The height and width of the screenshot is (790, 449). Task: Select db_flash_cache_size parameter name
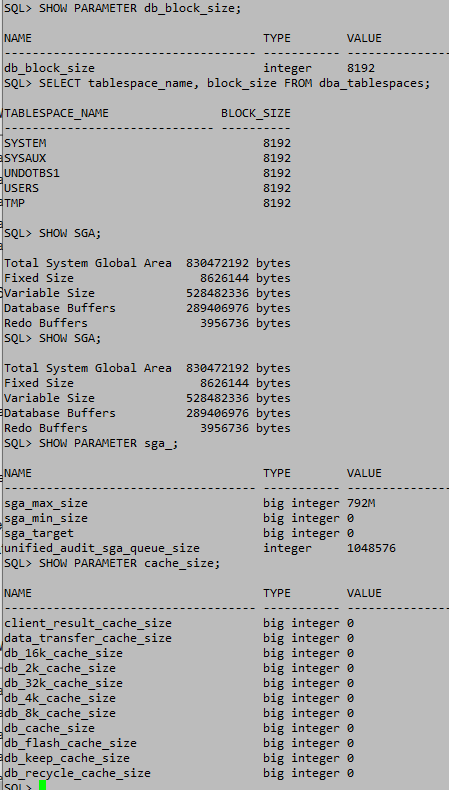point(71,744)
